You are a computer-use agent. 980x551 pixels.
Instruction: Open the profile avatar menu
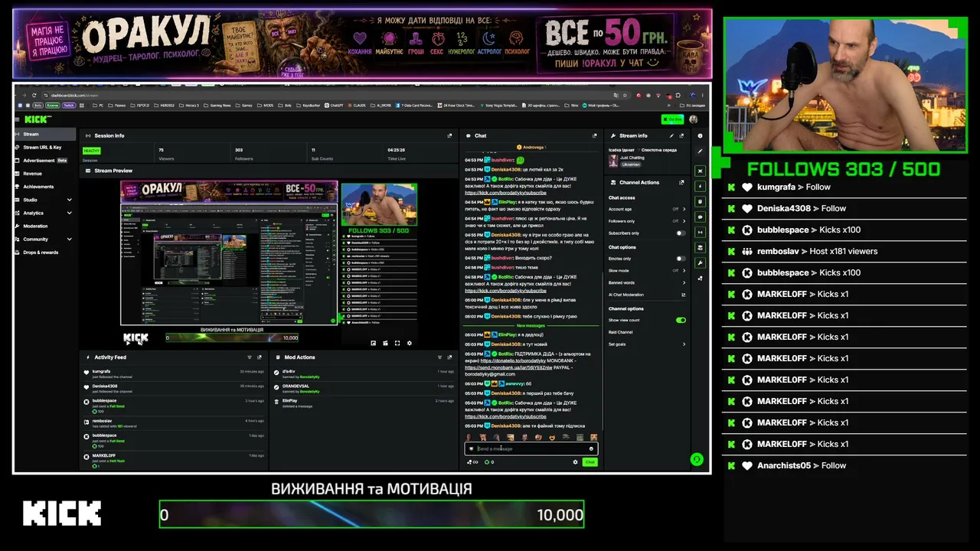(694, 119)
